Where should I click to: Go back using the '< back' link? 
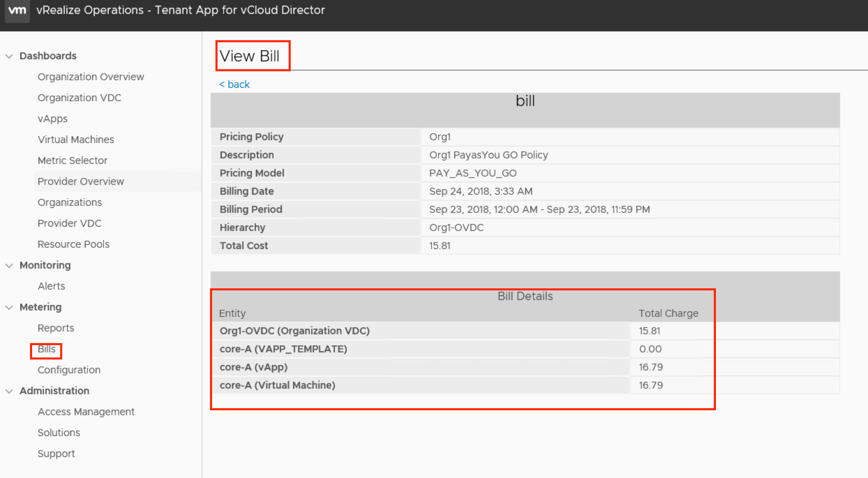coord(234,84)
